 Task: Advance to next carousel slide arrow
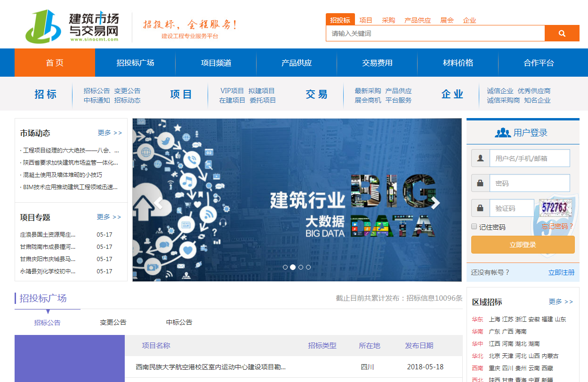pyautogui.click(x=436, y=203)
